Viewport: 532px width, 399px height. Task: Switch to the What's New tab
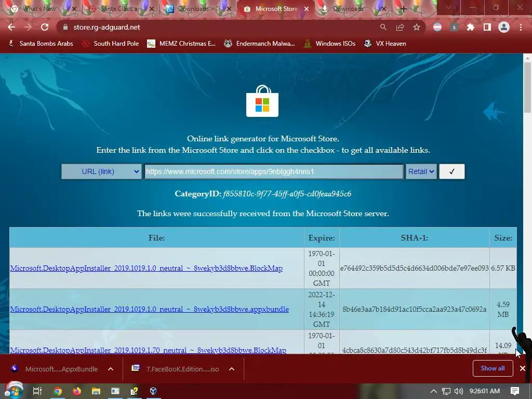[x=39, y=9]
